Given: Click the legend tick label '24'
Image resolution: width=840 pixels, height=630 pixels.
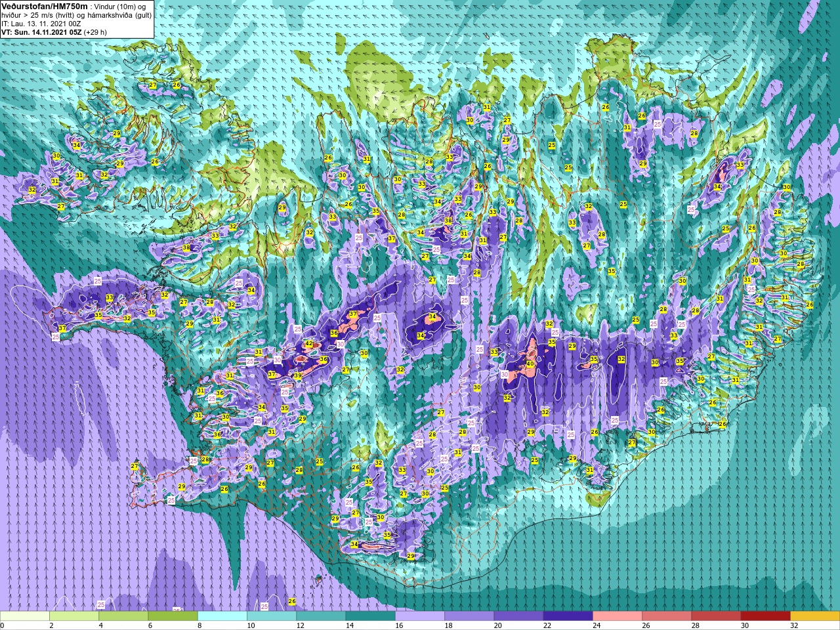Looking at the screenshot, I should pos(596,625).
